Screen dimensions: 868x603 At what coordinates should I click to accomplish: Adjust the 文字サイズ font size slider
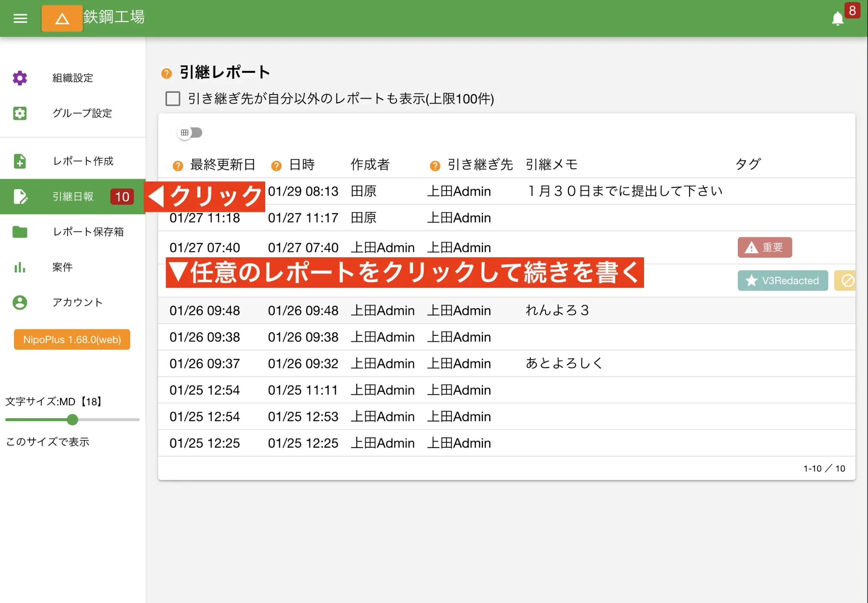(x=72, y=420)
